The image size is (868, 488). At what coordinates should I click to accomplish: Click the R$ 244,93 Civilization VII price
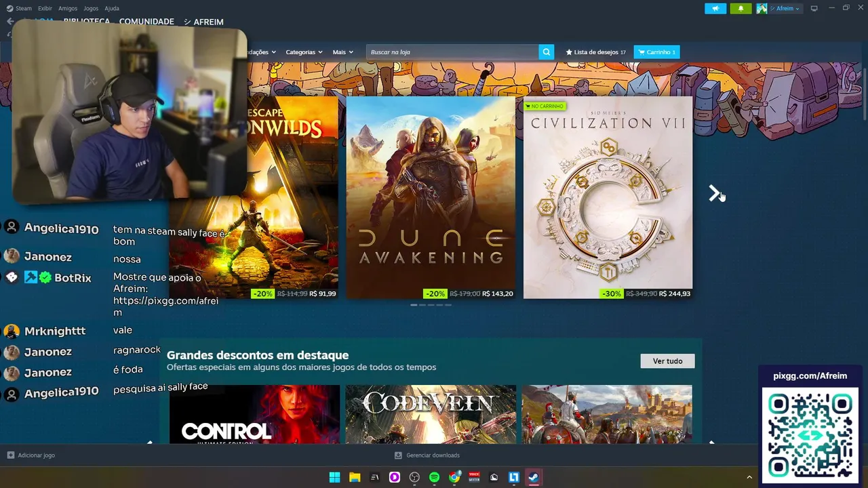675,293
